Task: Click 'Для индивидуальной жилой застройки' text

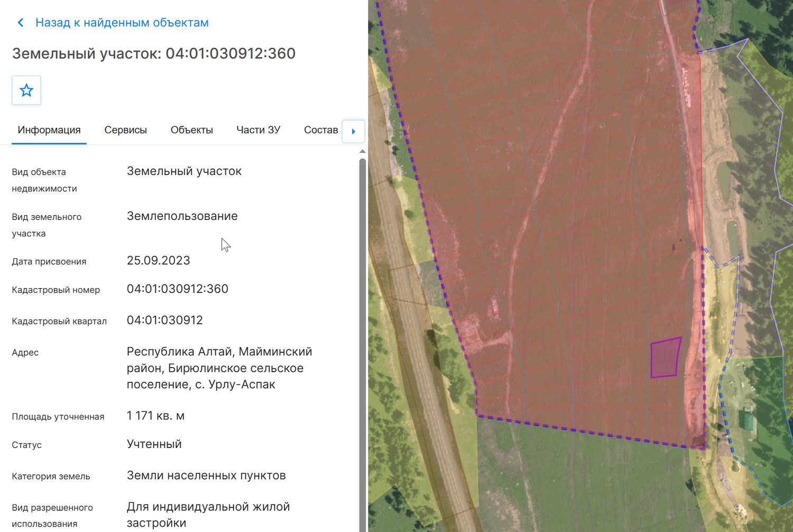Action: point(208,515)
